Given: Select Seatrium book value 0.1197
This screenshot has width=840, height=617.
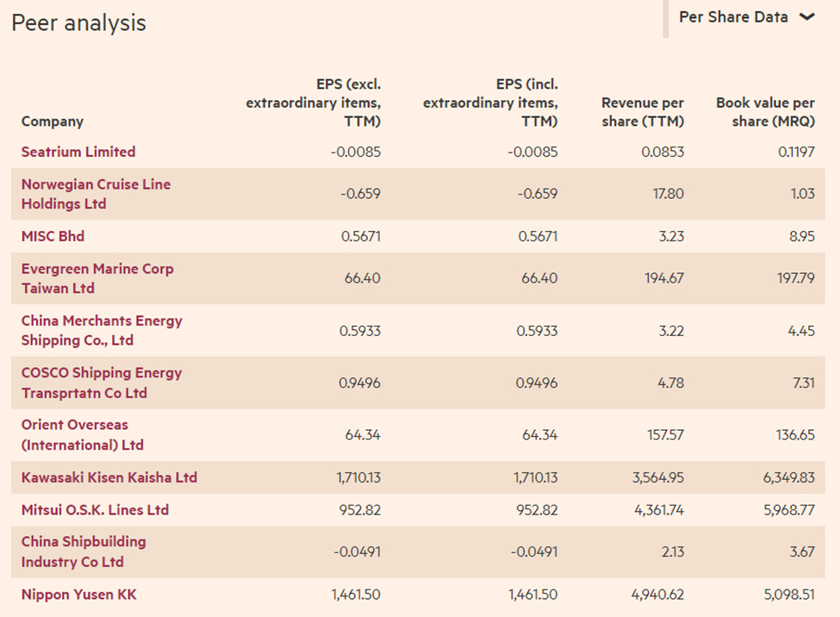Looking at the screenshot, I should pos(796,153).
